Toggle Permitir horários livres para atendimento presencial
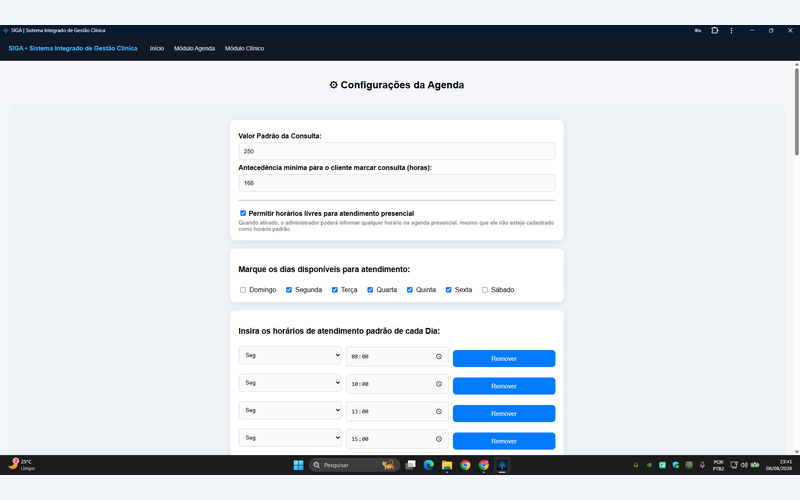Image resolution: width=800 pixels, height=500 pixels. 243,213
